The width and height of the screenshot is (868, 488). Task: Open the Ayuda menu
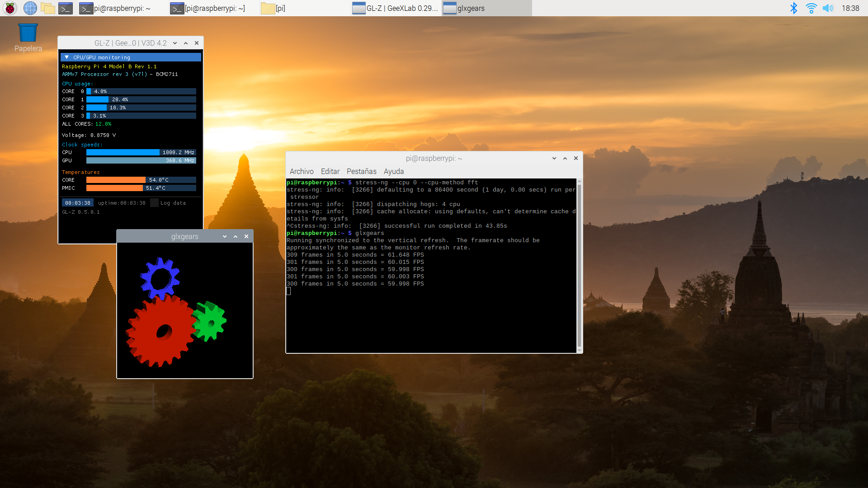(x=393, y=172)
